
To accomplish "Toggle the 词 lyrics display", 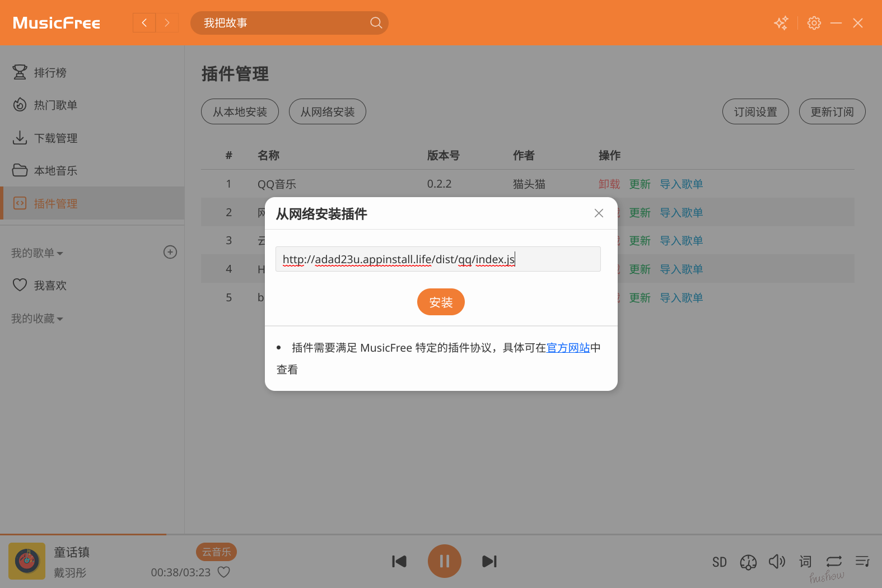I will (x=805, y=562).
